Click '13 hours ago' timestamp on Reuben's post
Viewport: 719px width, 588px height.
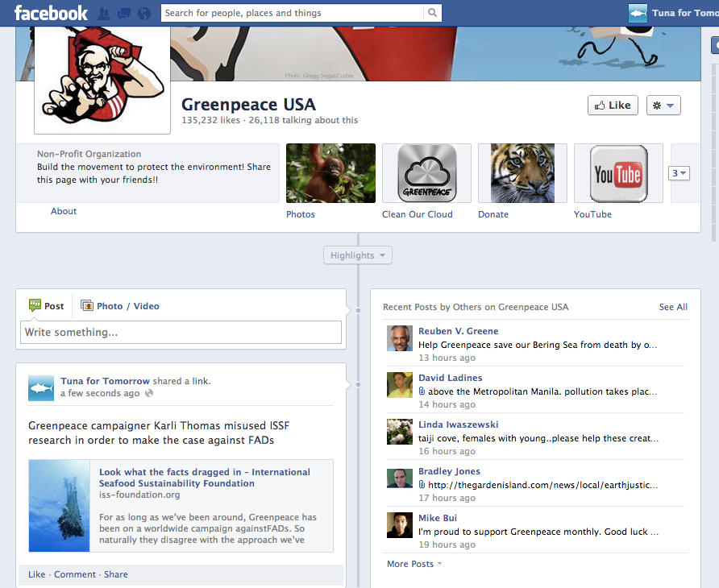[447, 358]
